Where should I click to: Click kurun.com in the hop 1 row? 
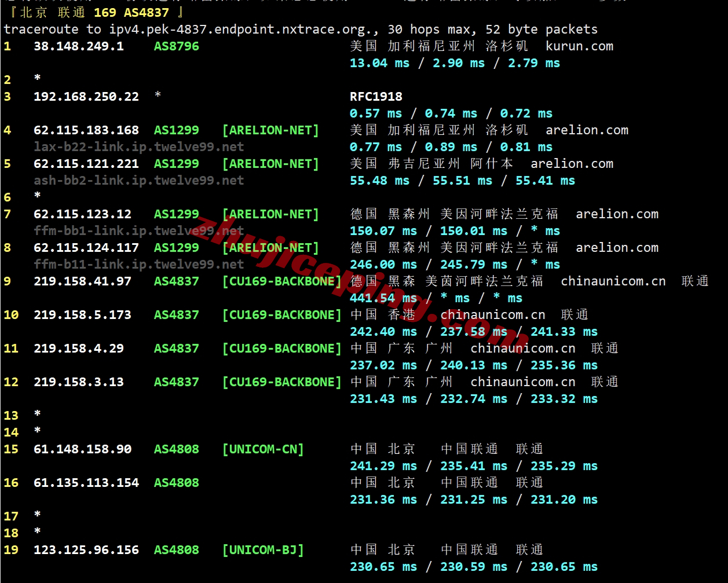579,46
